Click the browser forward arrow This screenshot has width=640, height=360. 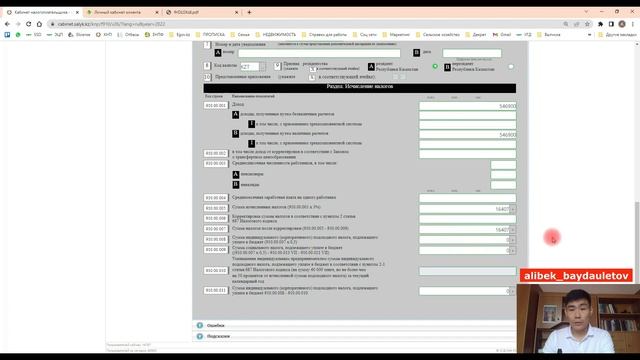tap(18, 24)
